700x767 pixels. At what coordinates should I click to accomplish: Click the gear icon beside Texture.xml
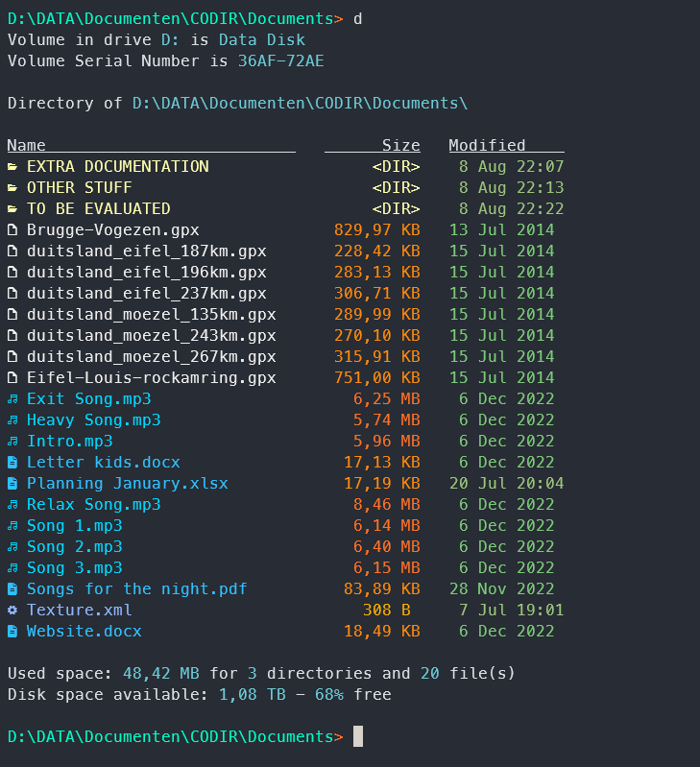[x=12, y=611]
